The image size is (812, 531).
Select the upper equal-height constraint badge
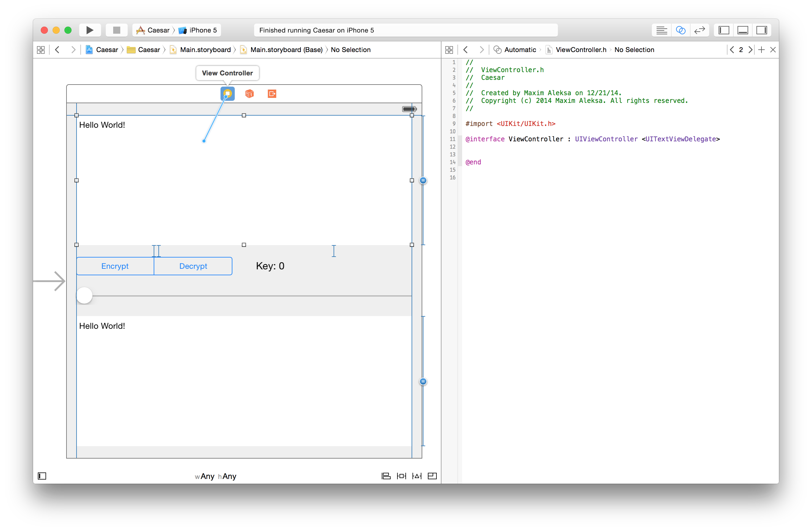[423, 180]
